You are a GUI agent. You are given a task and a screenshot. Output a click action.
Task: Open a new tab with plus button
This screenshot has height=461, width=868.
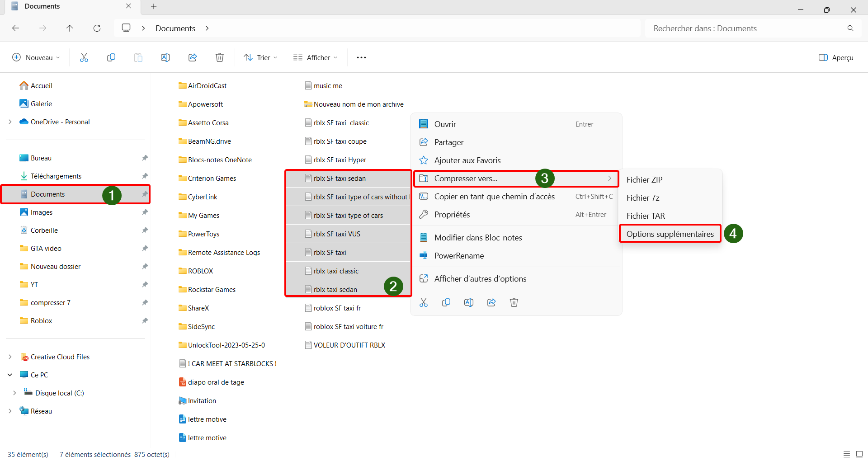click(154, 6)
